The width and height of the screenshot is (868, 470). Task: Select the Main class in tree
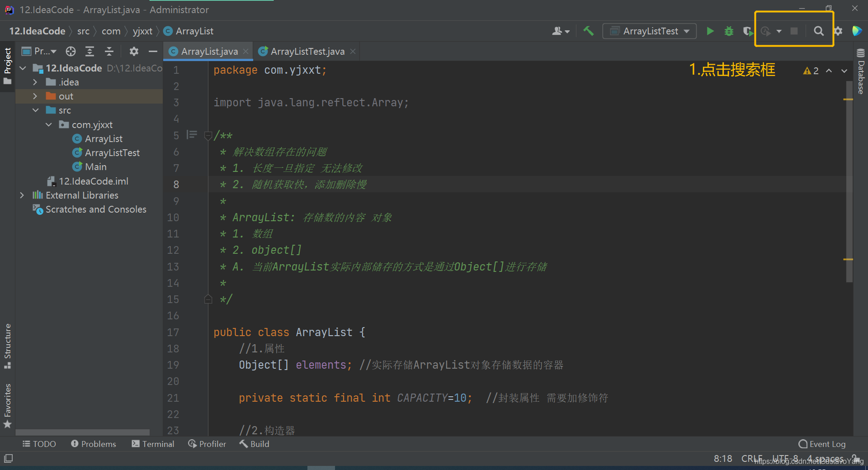[x=90, y=167]
